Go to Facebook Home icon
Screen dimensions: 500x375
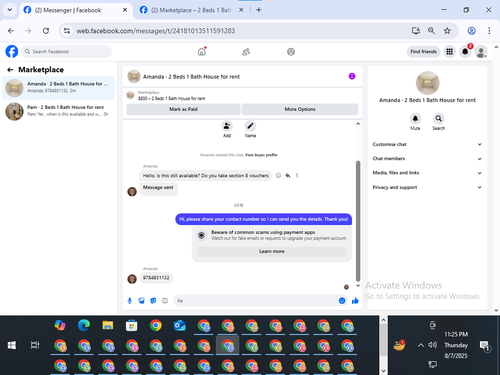(202, 52)
